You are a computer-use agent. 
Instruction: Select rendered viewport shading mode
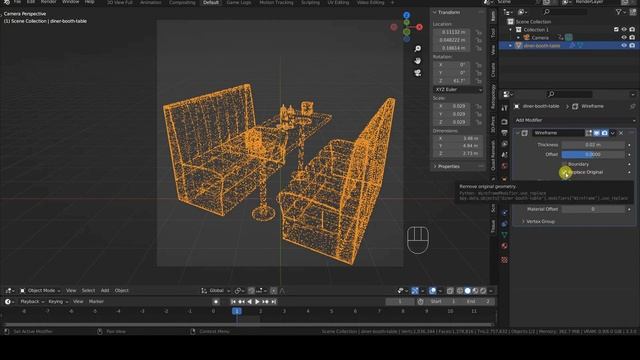tap(483, 291)
